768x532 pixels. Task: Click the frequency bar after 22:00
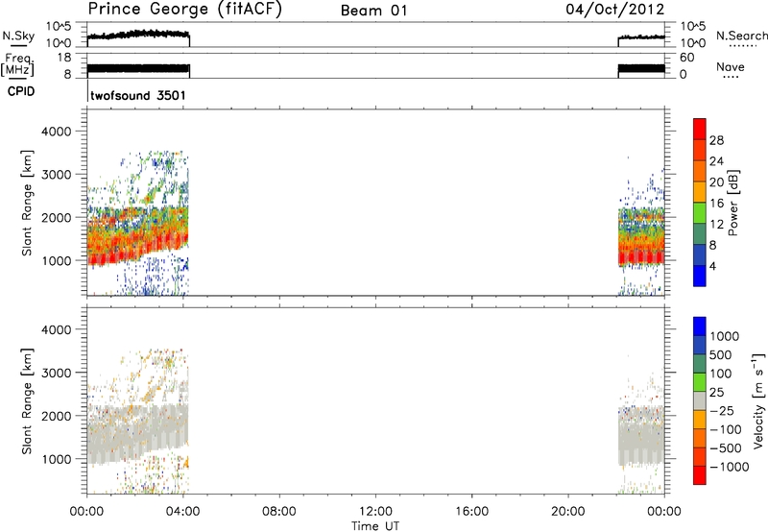pyautogui.click(x=641, y=68)
